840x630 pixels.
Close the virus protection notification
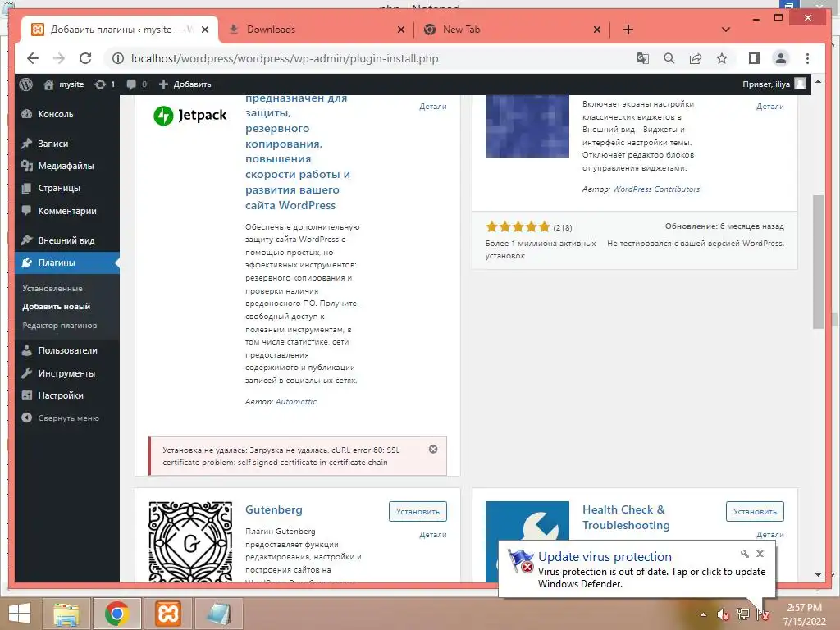[760, 554]
